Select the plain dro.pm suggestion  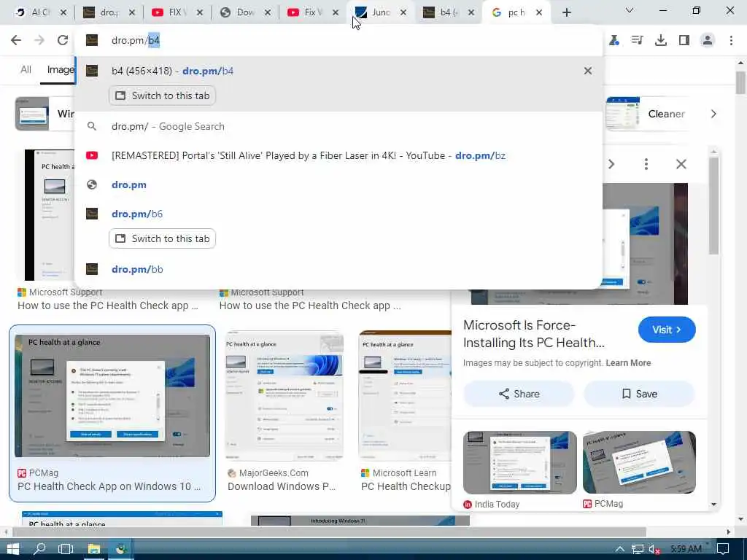tap(338, 184)
